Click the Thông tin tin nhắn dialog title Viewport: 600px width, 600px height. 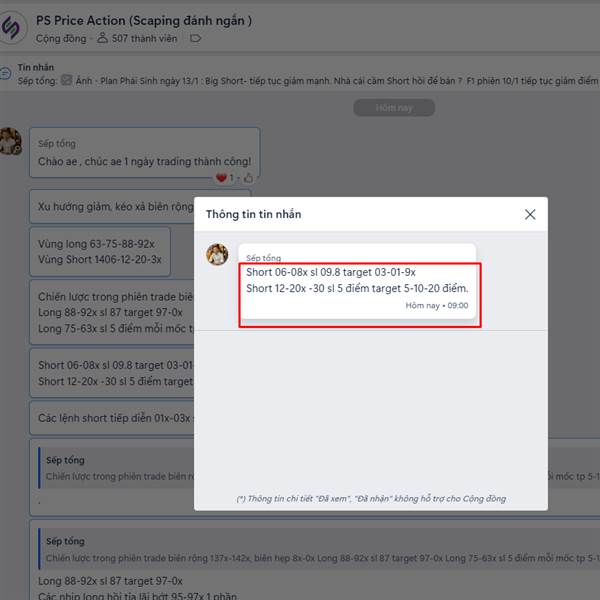[253, 214]
